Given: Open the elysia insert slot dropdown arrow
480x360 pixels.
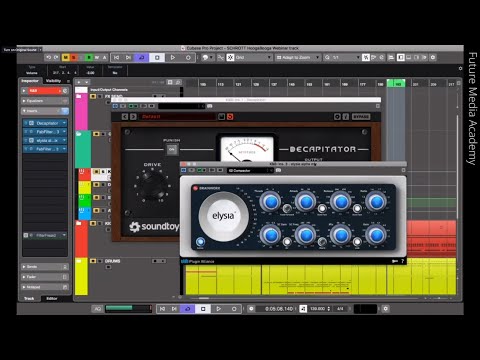Looking at the screenshot, I should (x=64, y=140).
